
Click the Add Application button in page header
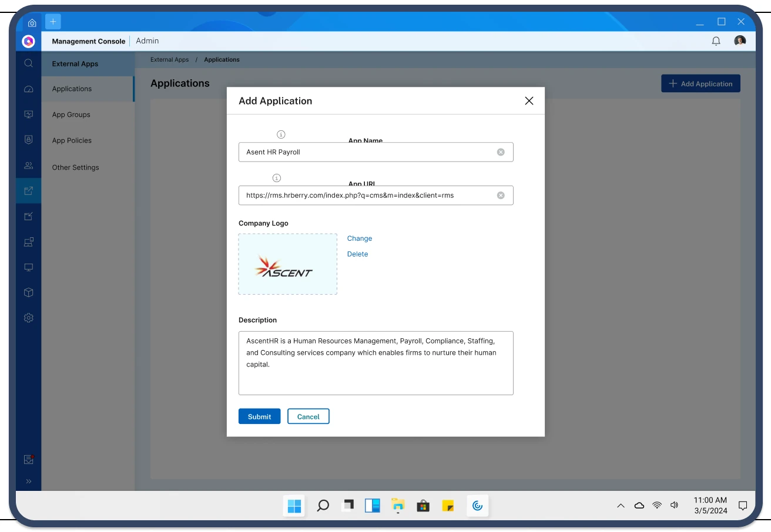coord(700,83)
